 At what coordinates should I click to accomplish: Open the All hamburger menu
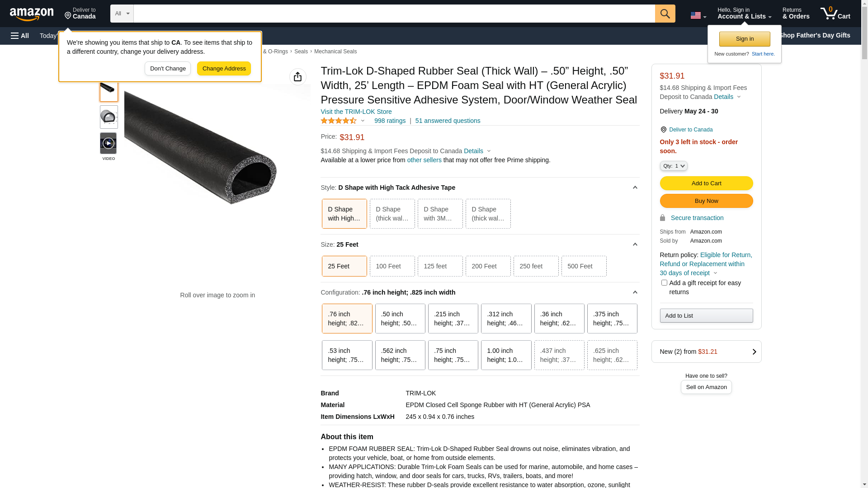[x=20, y=36]
